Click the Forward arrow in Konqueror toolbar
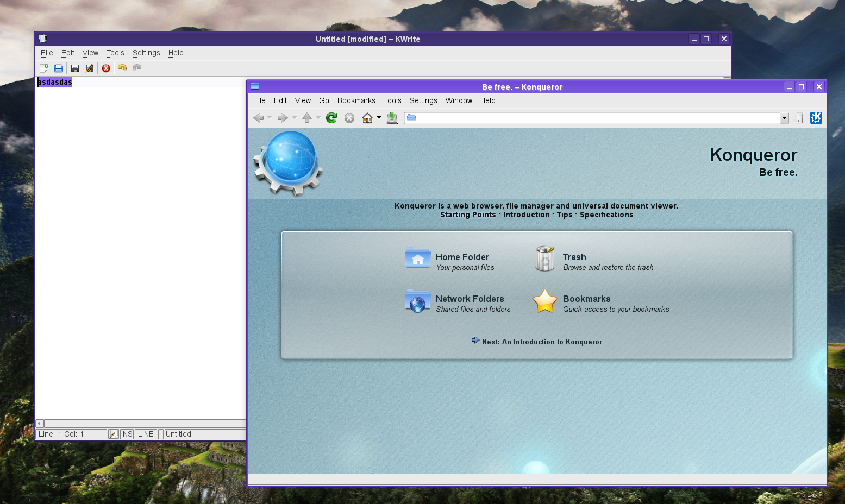The image size is (845, 504). [x=283, y=118]
